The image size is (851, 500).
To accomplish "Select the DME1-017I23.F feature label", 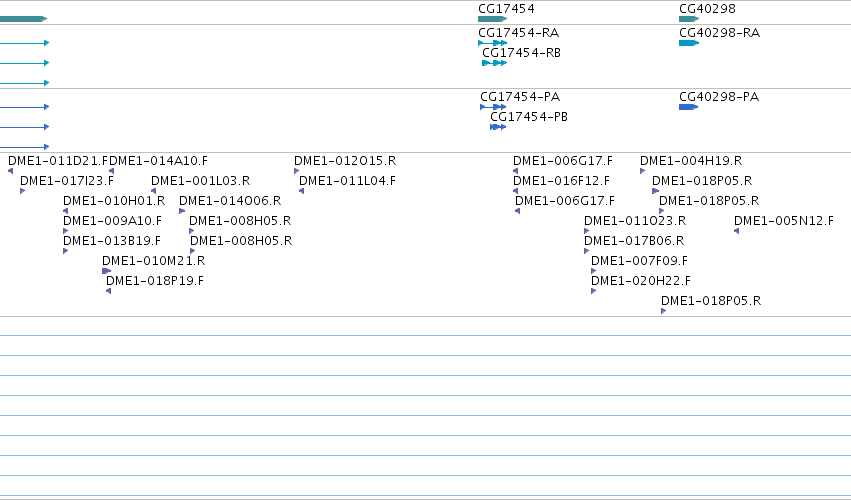I will (67, 181).
